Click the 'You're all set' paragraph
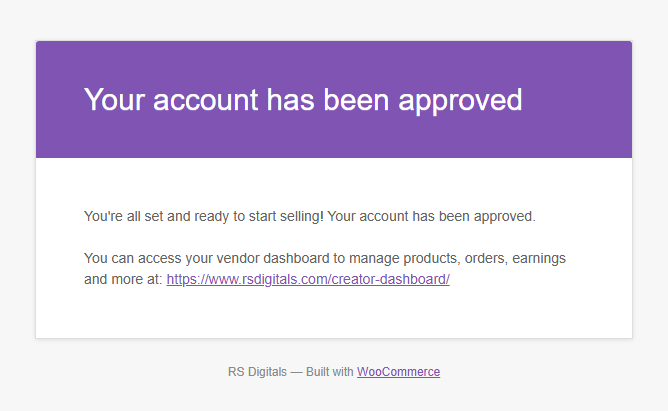Screen dimensions: 668x411 click(x=310, y=216)
